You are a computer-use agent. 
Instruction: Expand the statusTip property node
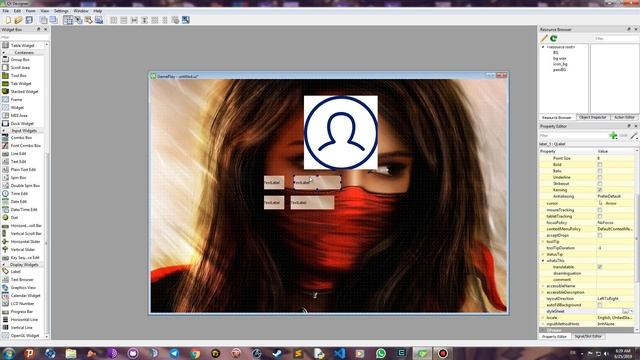(543, 254)
